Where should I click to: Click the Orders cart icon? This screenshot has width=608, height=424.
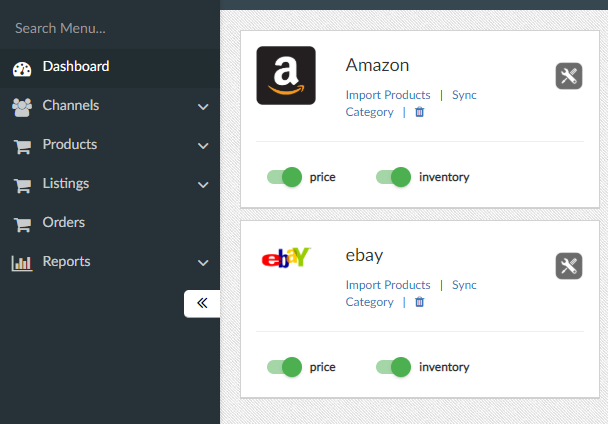coord(22,224)
